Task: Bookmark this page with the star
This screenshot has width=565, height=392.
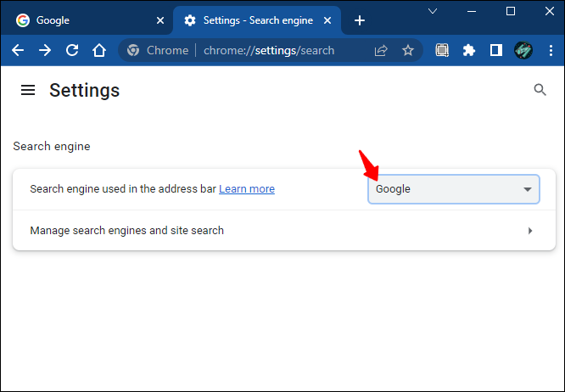Action: [x=408, y=50]
